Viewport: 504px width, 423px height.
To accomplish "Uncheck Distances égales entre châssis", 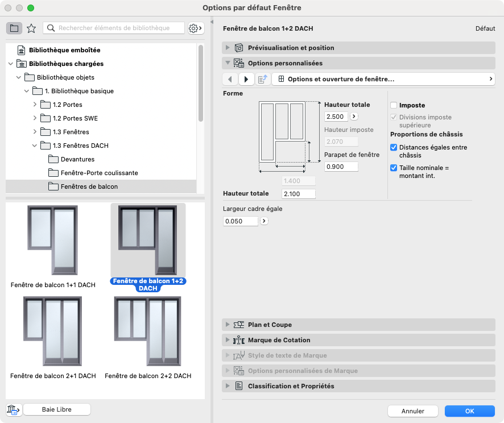I will pos(394,147).
